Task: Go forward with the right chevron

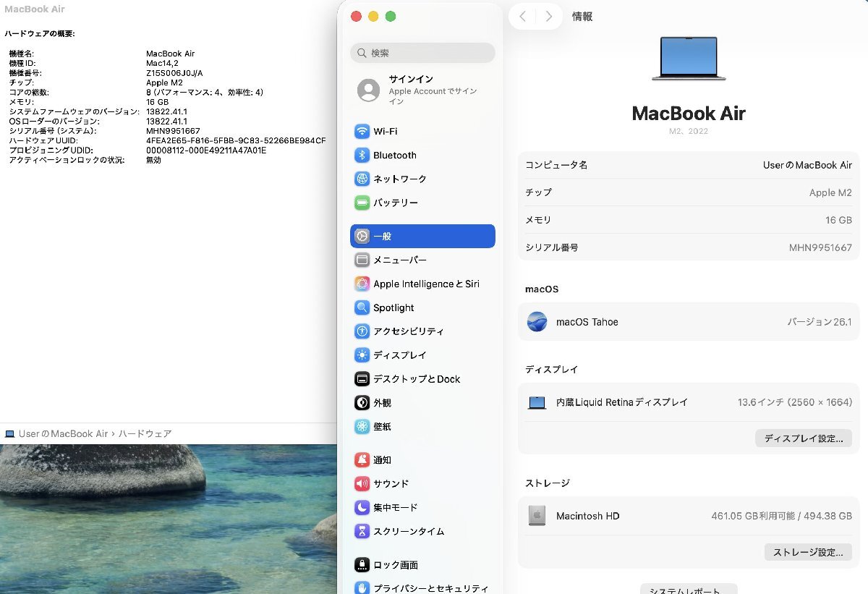Action: coord(549,16)
